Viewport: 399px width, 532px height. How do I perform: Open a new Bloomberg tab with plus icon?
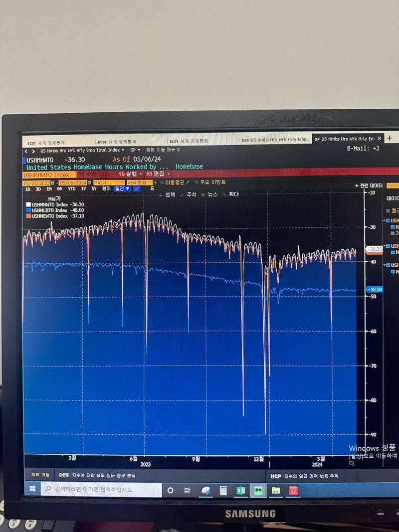(x=390, y=138)
